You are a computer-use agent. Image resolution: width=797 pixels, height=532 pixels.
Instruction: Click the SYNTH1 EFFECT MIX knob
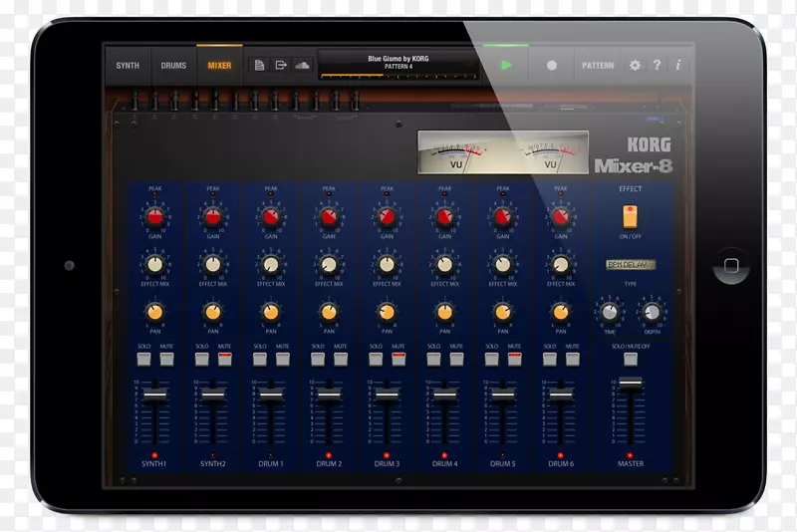(x=155, y=265)
